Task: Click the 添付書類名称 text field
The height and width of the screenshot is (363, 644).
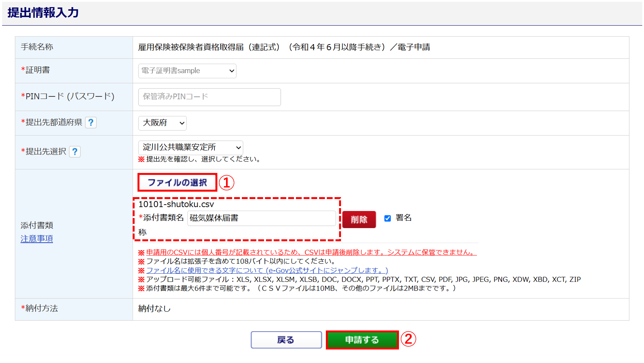Action: 261,218
